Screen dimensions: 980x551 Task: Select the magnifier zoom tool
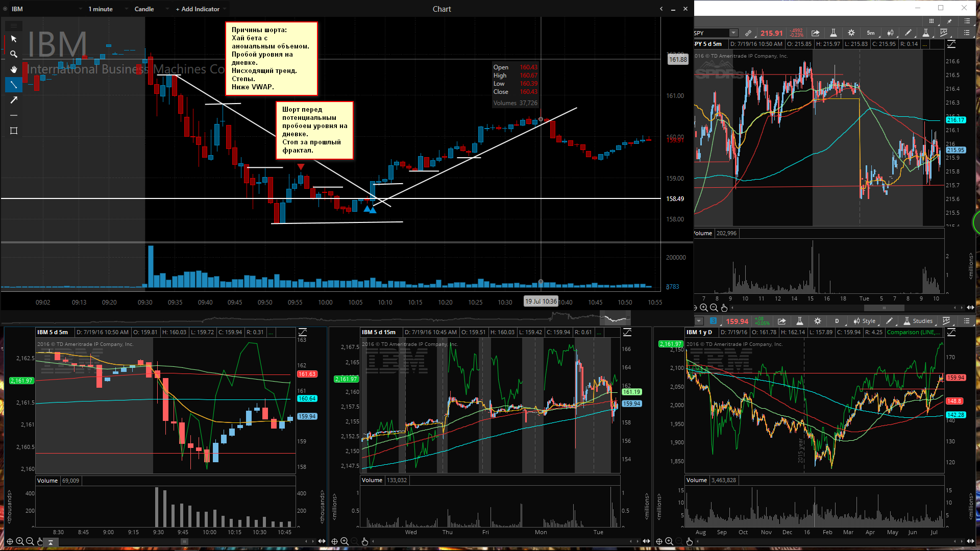[14, 54]
